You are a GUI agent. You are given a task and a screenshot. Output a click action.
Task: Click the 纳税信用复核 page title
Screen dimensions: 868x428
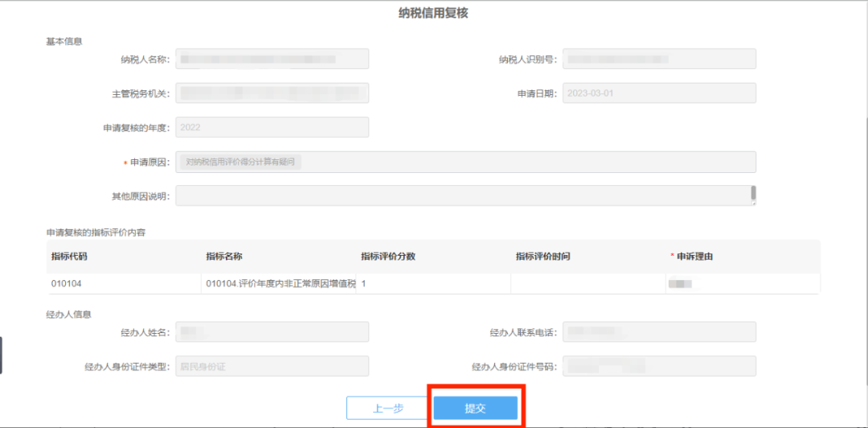(x=433, y=14)
